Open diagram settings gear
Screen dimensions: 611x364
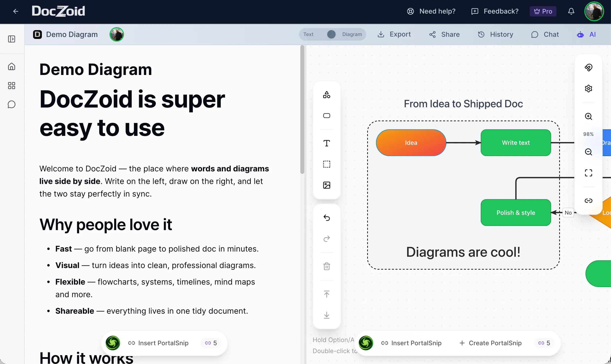tap(589, 89)
